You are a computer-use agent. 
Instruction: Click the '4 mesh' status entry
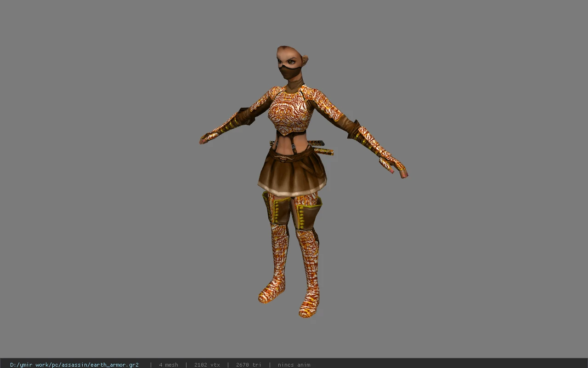[x=169, y=365]
